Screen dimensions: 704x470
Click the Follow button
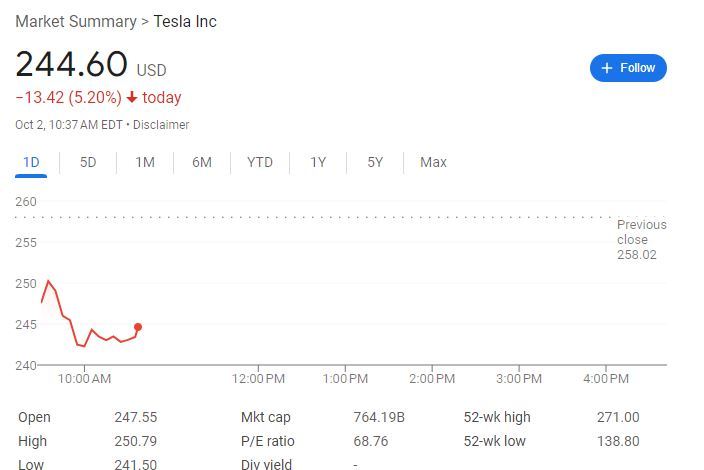(628, 68)
